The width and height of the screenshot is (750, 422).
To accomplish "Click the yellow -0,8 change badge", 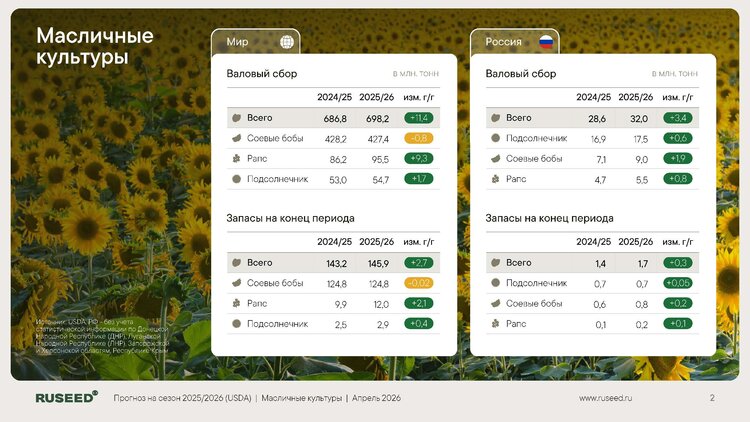I will coord(418,138).
